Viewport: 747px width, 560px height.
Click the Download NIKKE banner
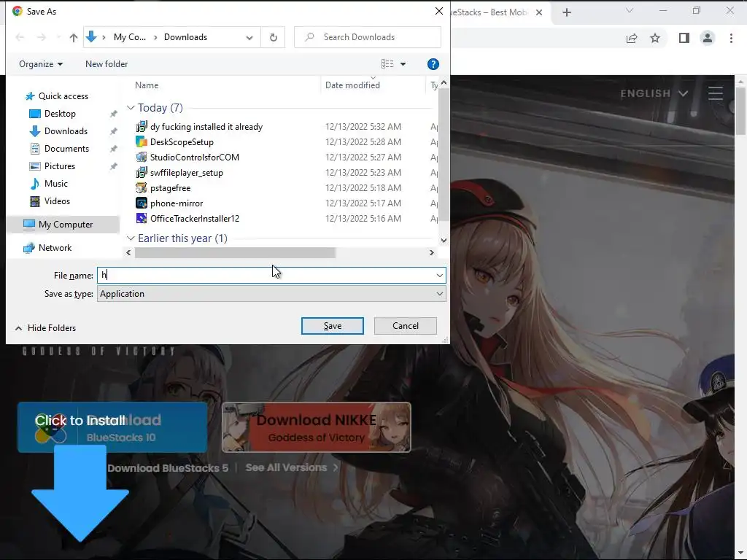(x=317, y=427)
